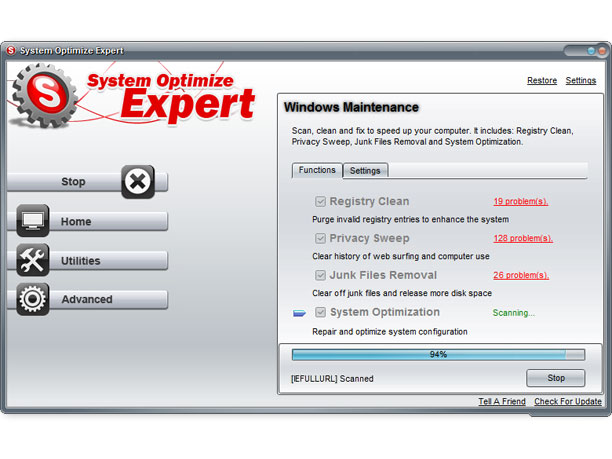Screen dimensions: 612x459
Task: Toggle the Privacy Sweep checkbox
Action: 320,238
